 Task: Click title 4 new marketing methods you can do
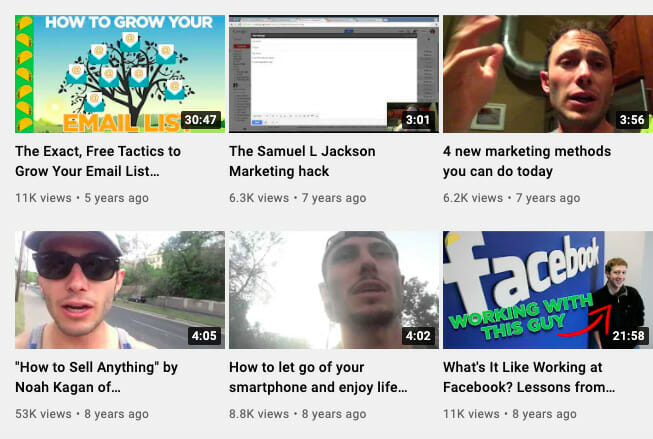click(x=527, y=161)
